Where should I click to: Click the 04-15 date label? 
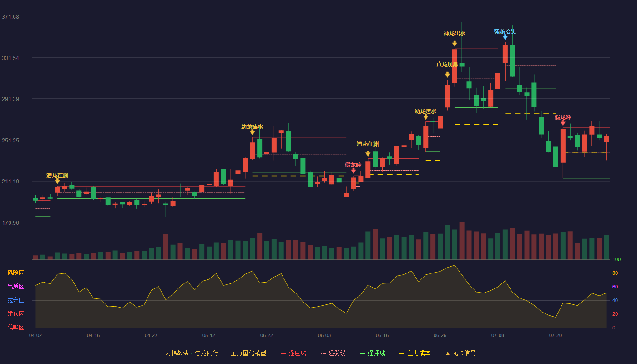tap(93, 335)
